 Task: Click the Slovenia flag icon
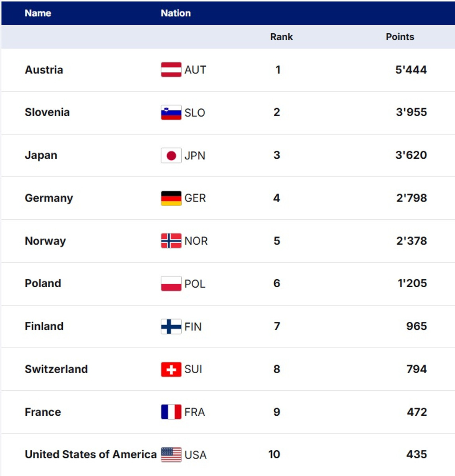[x=171, y=113]
